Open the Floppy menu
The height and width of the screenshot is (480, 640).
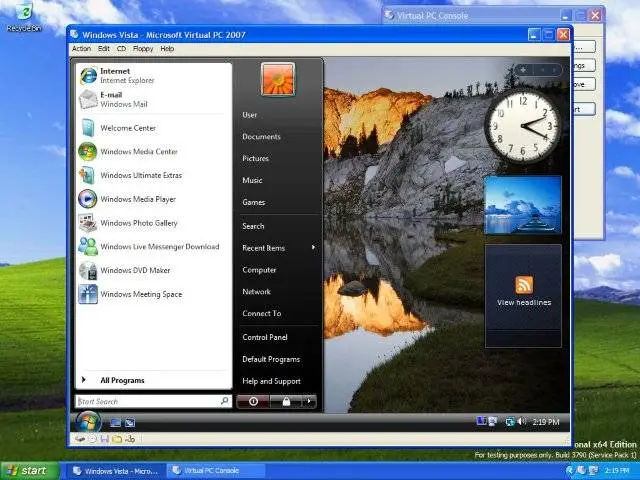(143, 48)
